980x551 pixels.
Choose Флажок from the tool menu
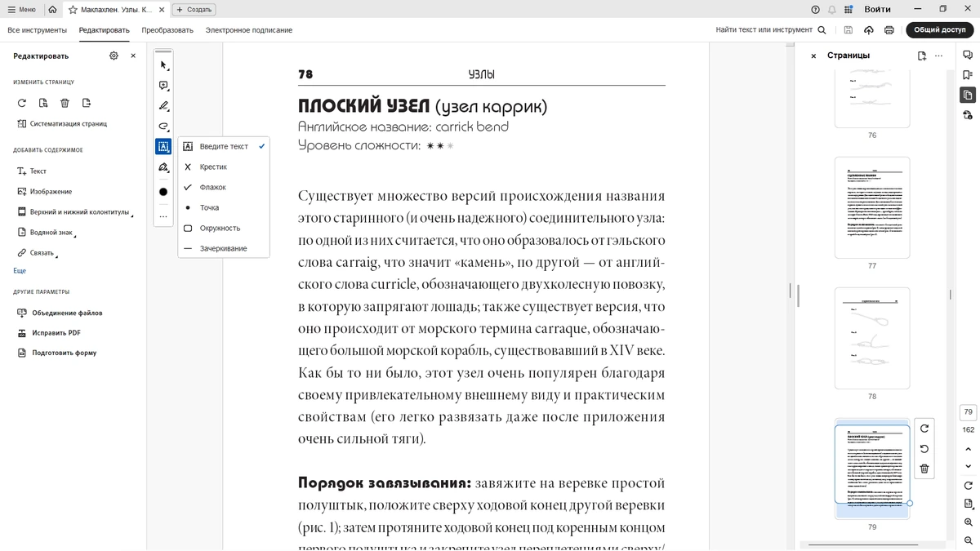click(224, 187)
